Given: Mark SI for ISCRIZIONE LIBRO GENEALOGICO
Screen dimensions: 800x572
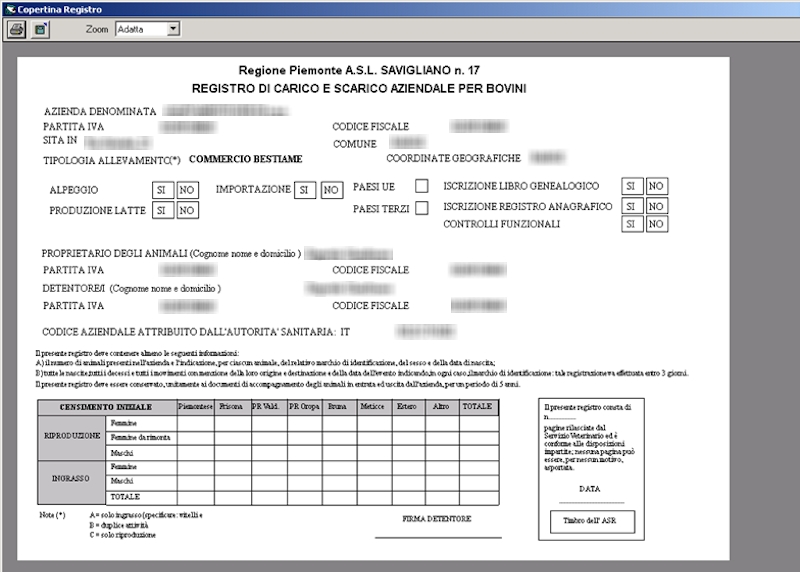Looking at the screenshot, I should [632, 186].
